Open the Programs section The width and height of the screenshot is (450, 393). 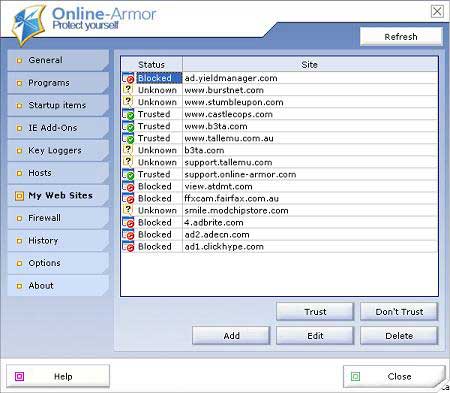click(58, 83)
